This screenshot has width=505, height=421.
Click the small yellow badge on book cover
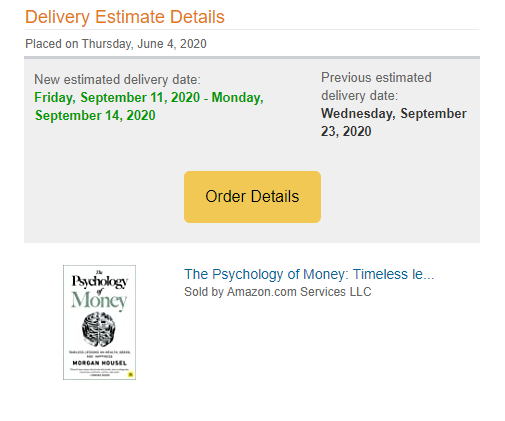click(x=131, y=374)
